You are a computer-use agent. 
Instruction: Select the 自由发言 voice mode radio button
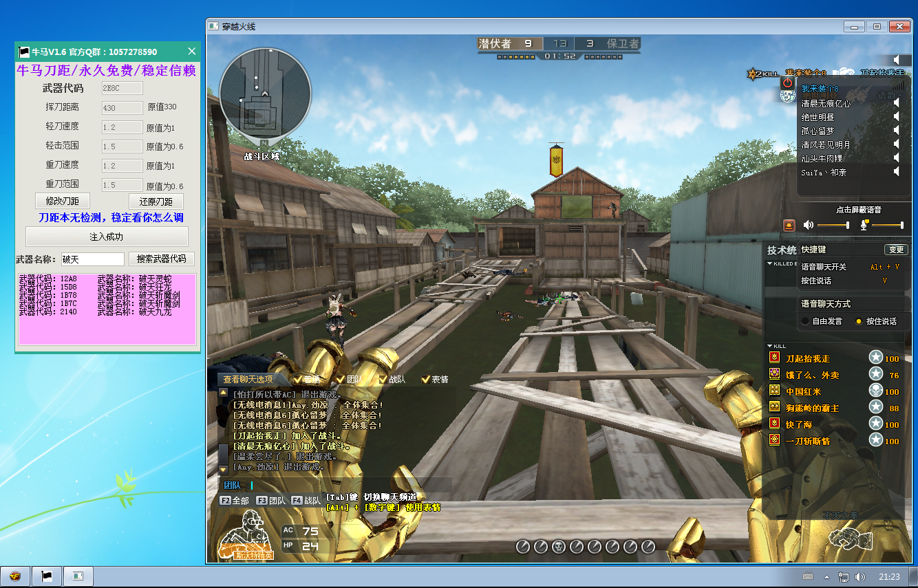pos(805,321)
